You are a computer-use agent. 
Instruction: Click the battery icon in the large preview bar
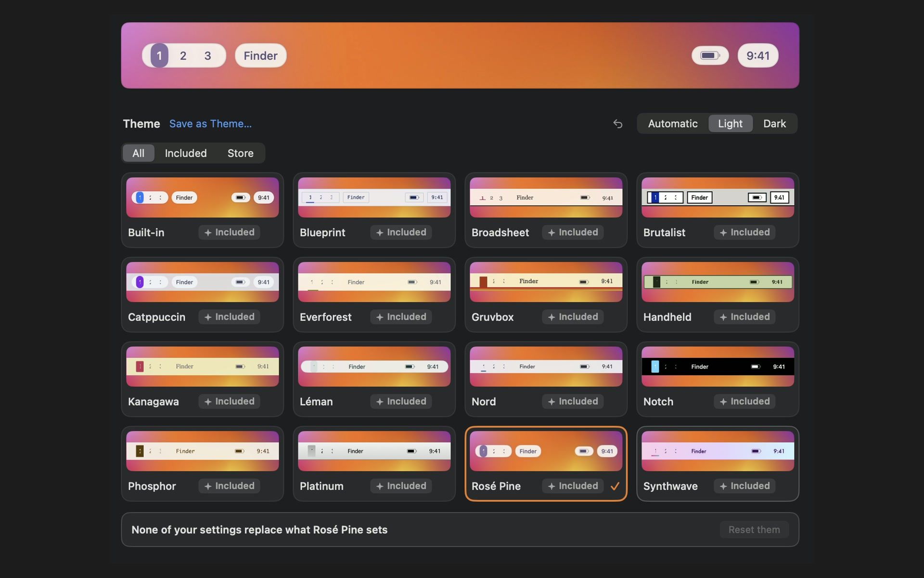710,55
